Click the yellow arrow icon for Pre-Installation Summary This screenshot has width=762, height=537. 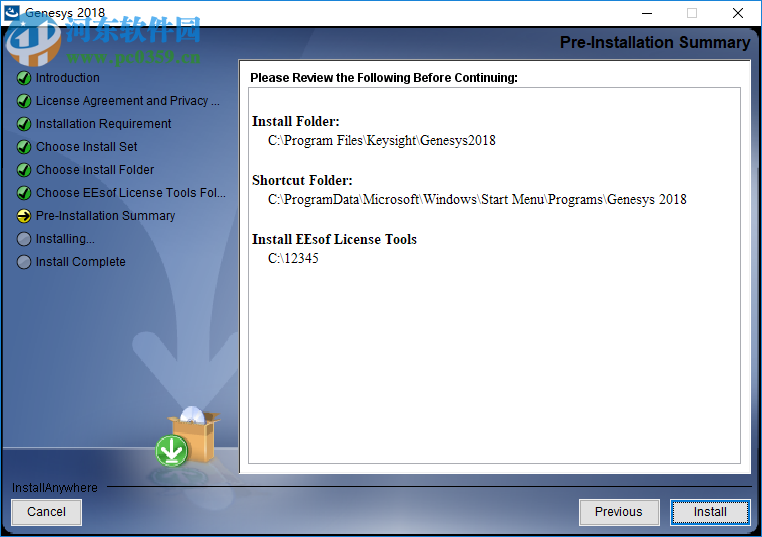24,216
